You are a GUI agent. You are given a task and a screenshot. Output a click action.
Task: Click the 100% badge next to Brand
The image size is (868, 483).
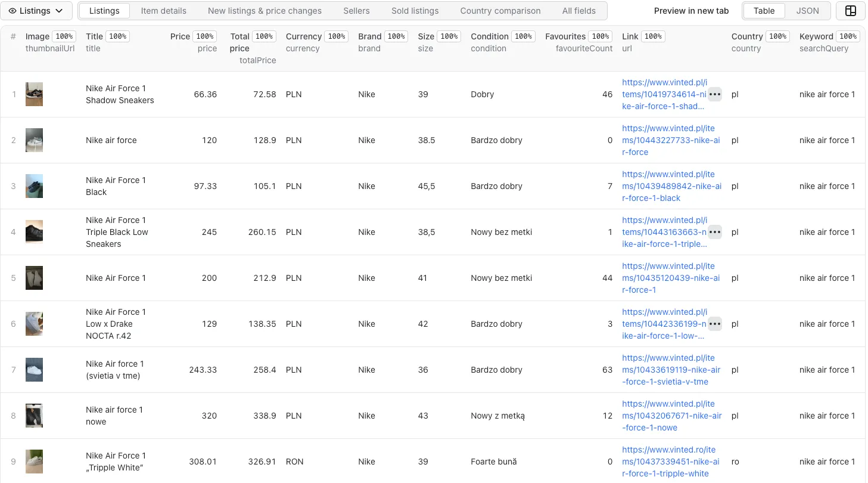[396, 36]
